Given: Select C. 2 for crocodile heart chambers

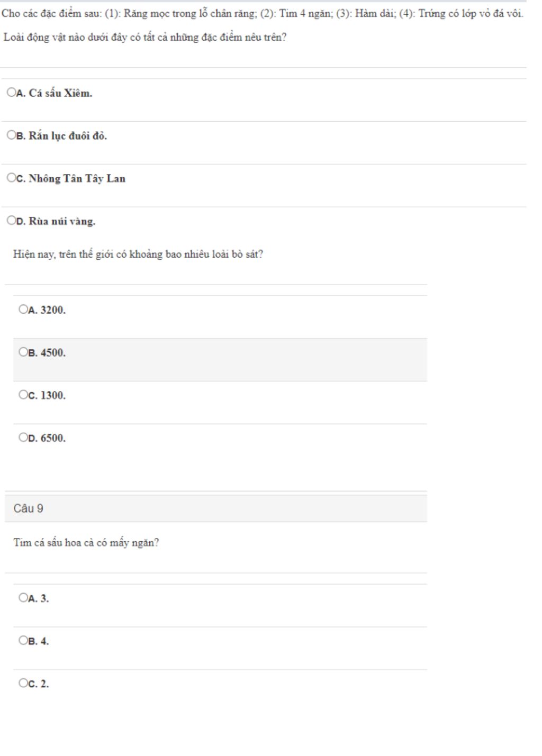Looking at the screenshot, I should pyautogui.click(x=23, y=683).
